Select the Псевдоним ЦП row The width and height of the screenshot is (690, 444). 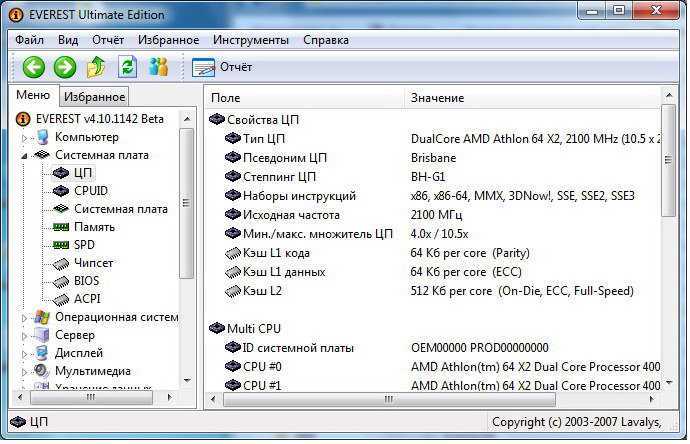coord(434,158)
